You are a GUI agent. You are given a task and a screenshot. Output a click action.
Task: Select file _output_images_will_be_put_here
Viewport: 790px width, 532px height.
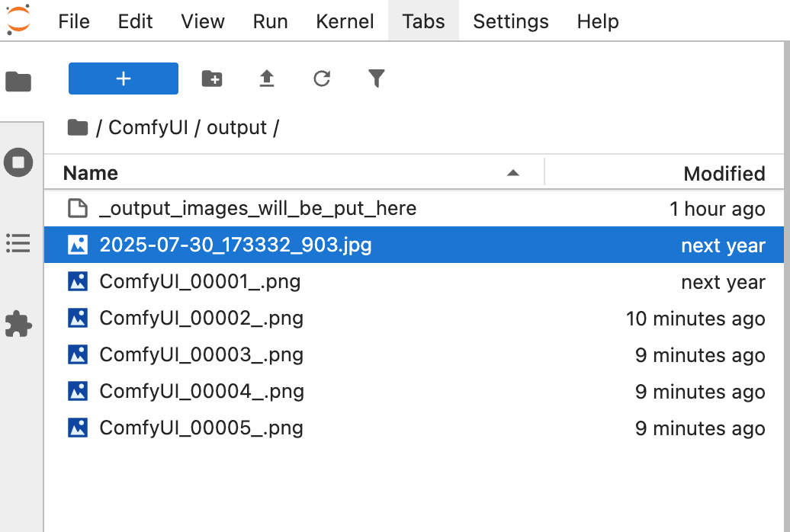pyautogui.click(x=414, y=208)
